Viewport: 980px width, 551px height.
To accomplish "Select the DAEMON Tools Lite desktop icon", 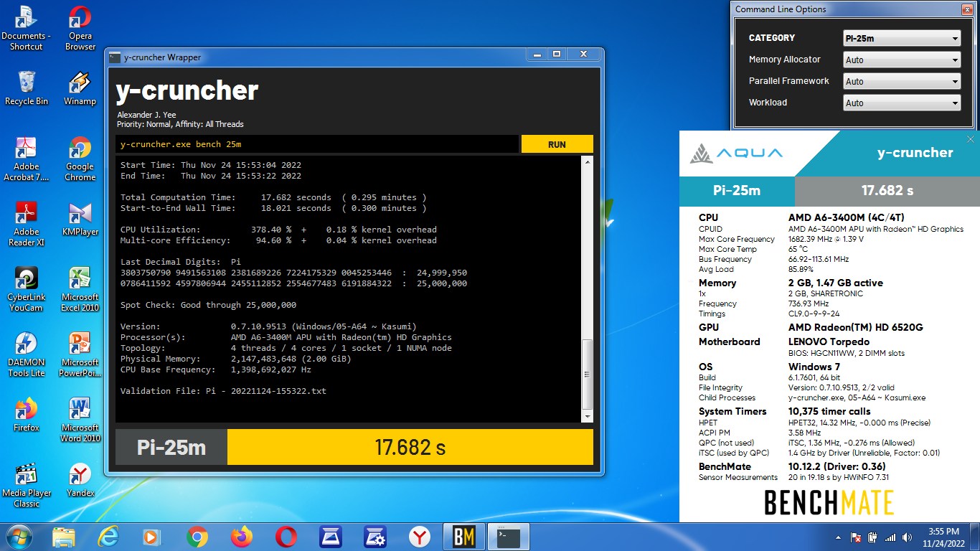I will (27, 354).
